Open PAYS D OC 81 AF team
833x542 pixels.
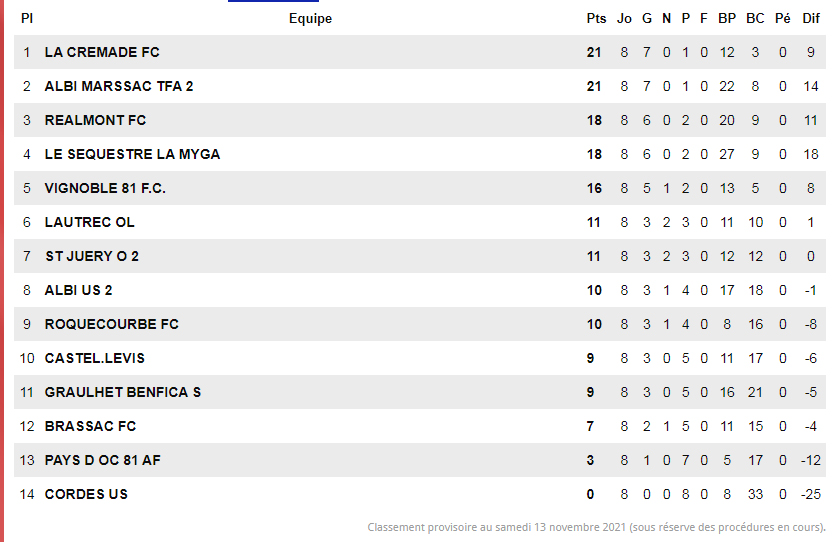coord(103,460)
